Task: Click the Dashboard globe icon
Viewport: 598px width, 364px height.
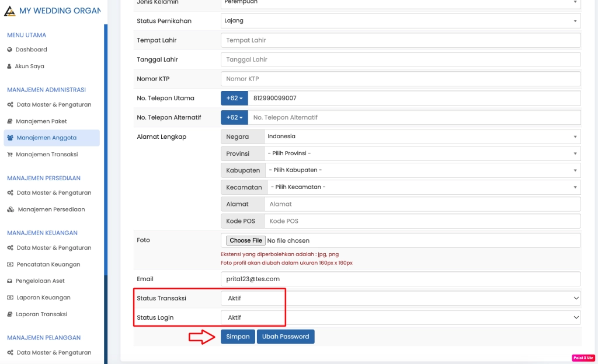Action: coord(10,50)
